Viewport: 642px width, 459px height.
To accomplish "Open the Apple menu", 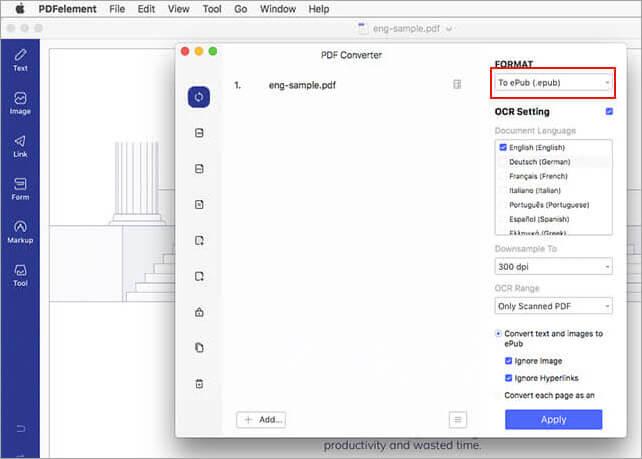I will pyautogui.click(x=19, y=9).
